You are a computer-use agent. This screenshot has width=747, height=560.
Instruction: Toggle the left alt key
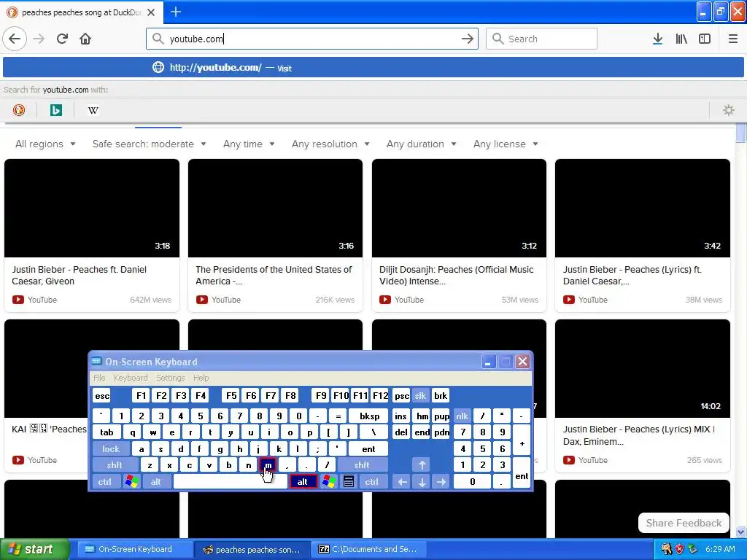(x=156, y=482)
